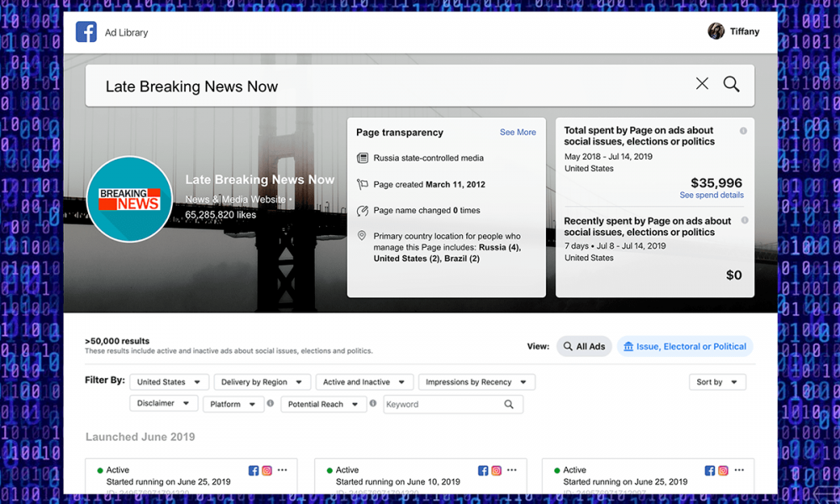Click Page created March 11, 2012
The height and width of the screenshot is (504, 840).
[429, 184]
